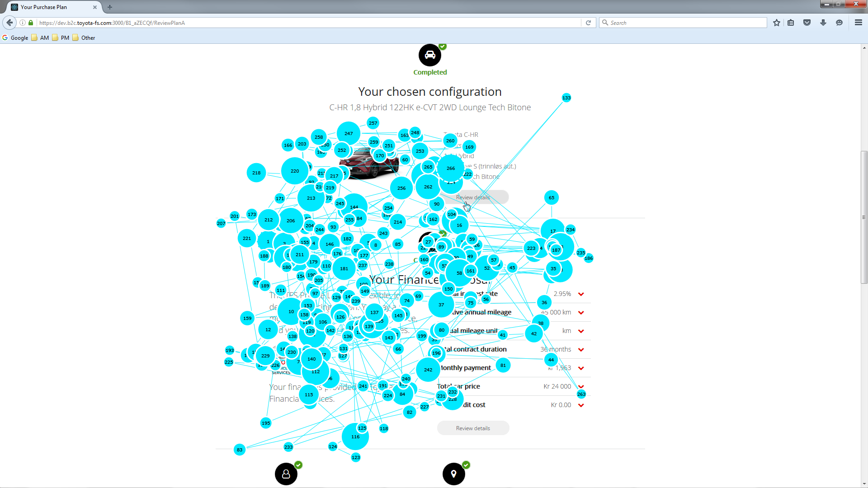
Task: Click the browser back button
Action: (9, 23)
